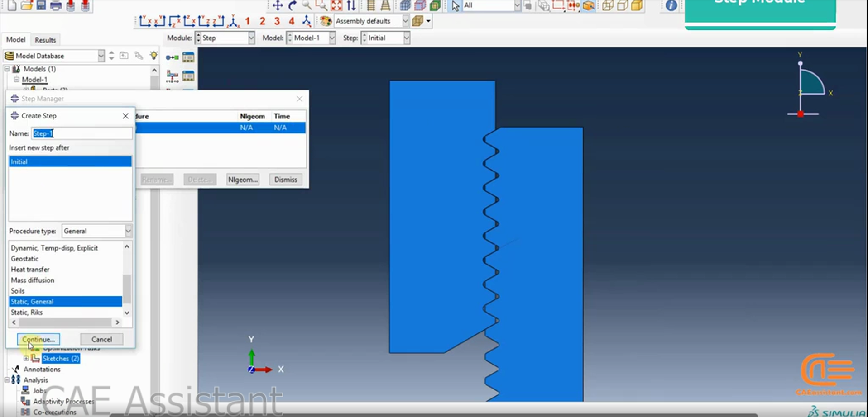Select Heat transfer procedure

click(x=30, y=269)
